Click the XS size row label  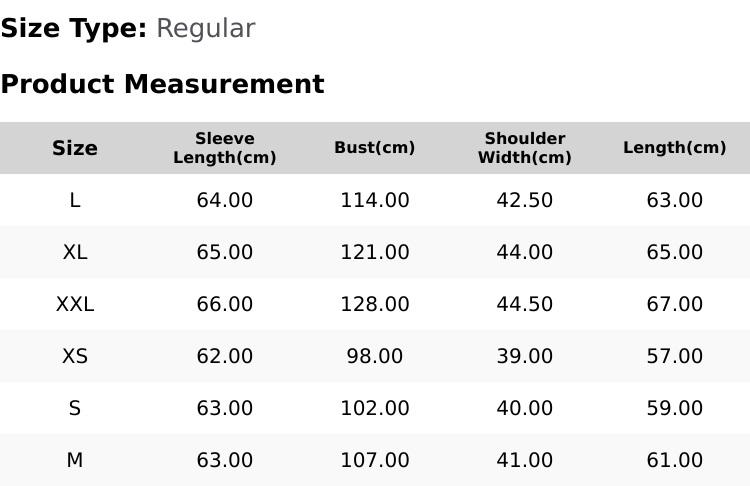pyautogui.click(x=75, y=356)
